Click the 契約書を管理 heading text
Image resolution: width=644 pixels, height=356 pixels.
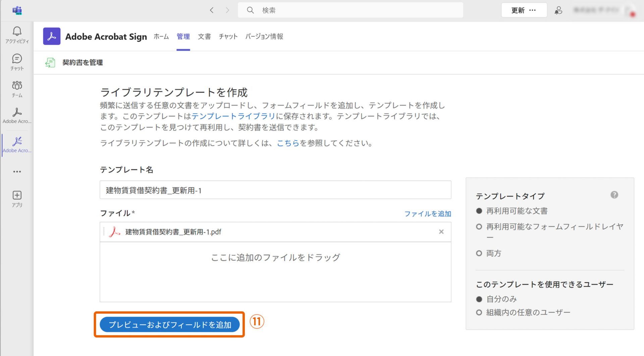coord(83,62)
